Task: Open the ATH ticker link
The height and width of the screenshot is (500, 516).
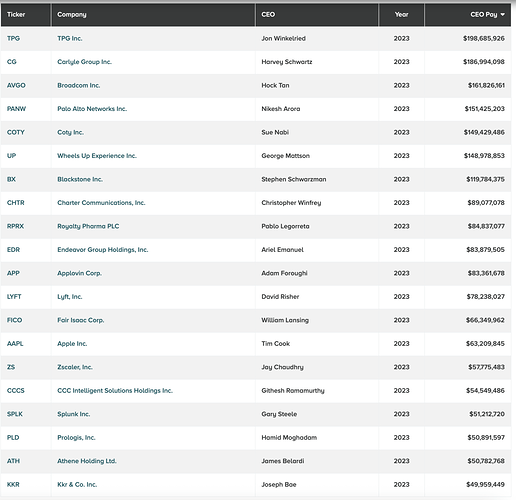Action: point(13,461)
